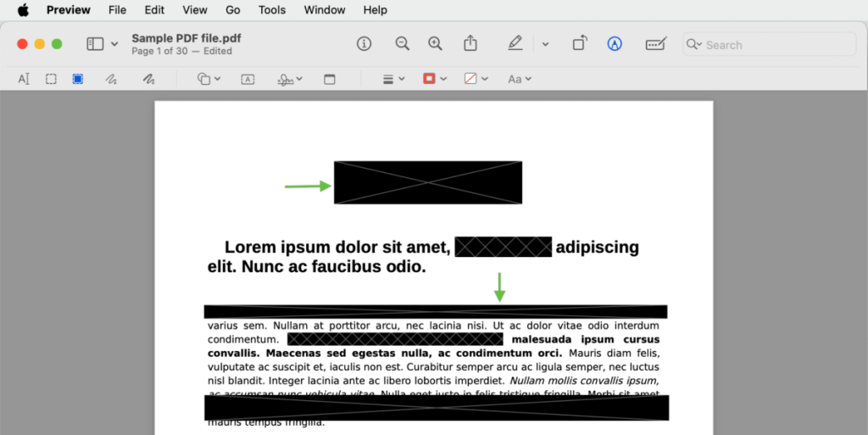Expand the Border Color dropdown chevron
This screenshot has width=868, height=435.
[443, 79]
